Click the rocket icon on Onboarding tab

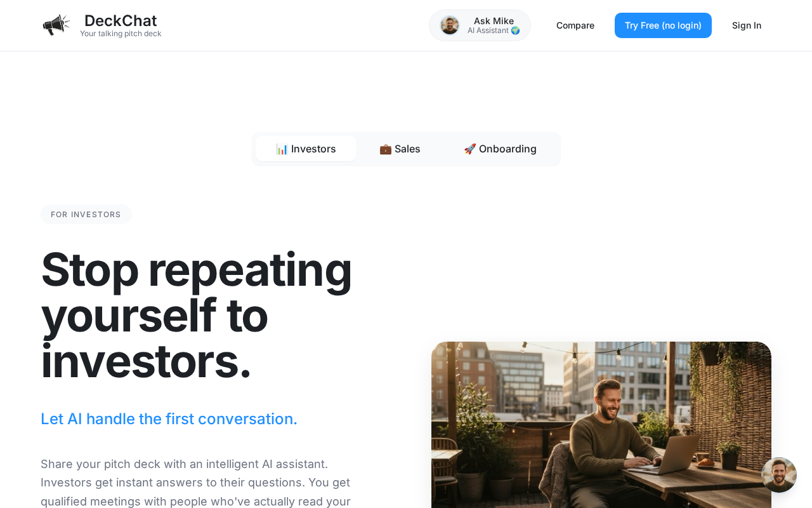tap(470, 149)
